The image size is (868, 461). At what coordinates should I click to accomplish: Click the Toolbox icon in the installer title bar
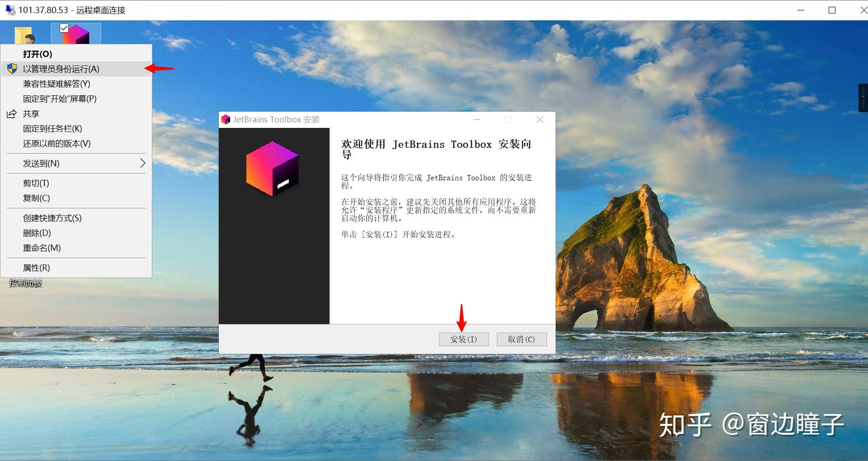point(226,119)
